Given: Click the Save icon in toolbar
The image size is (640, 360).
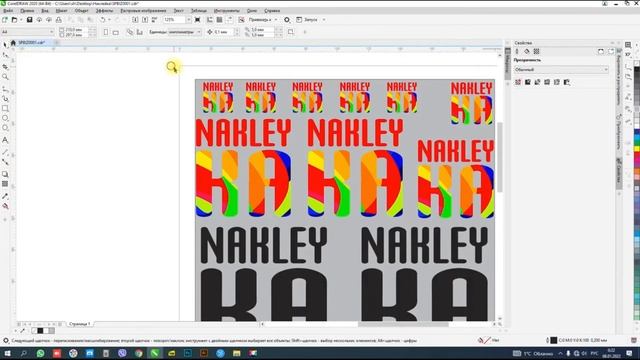Looking at the screenshot, I should click(x=29, y=20).
